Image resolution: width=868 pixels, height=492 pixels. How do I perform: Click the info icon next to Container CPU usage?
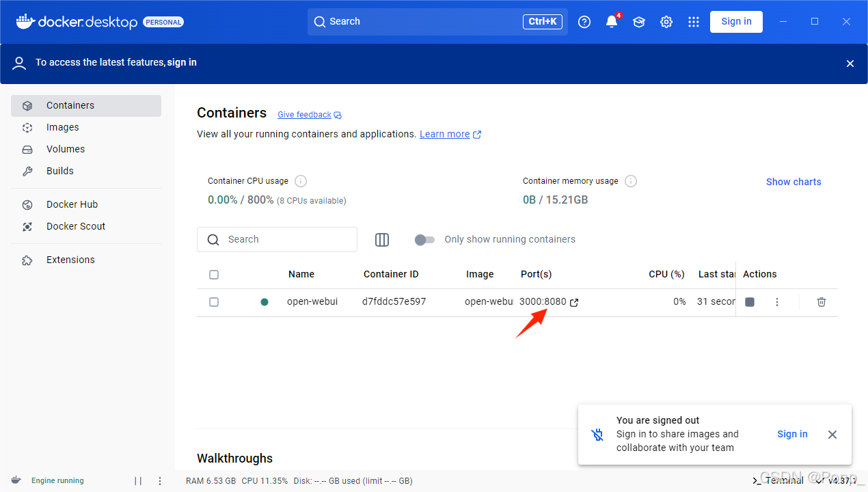point(301,181)
